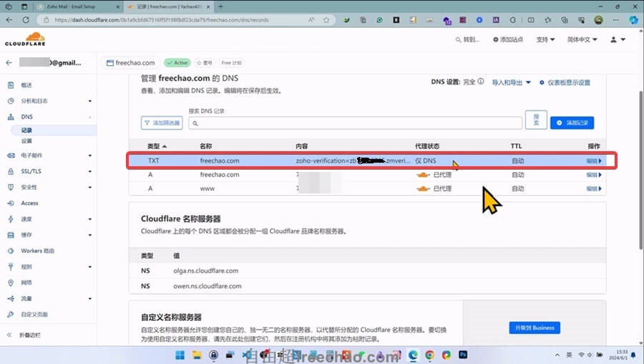
Task: Click the back arrow beside the account email
Action: 9,63
